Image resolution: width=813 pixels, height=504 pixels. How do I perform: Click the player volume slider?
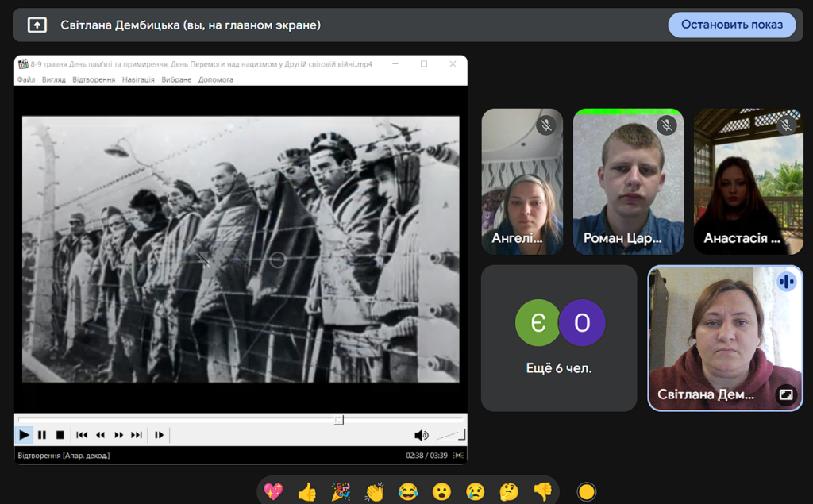point(451,434)
